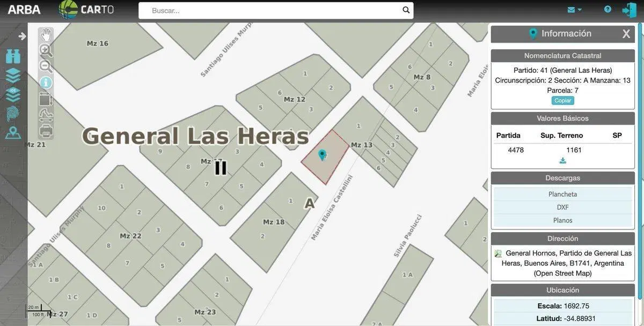Image resolution: width=644 pixels, height=326 pixels.
Task: Click the CARTO logo
Action: [x=86, y=10]
